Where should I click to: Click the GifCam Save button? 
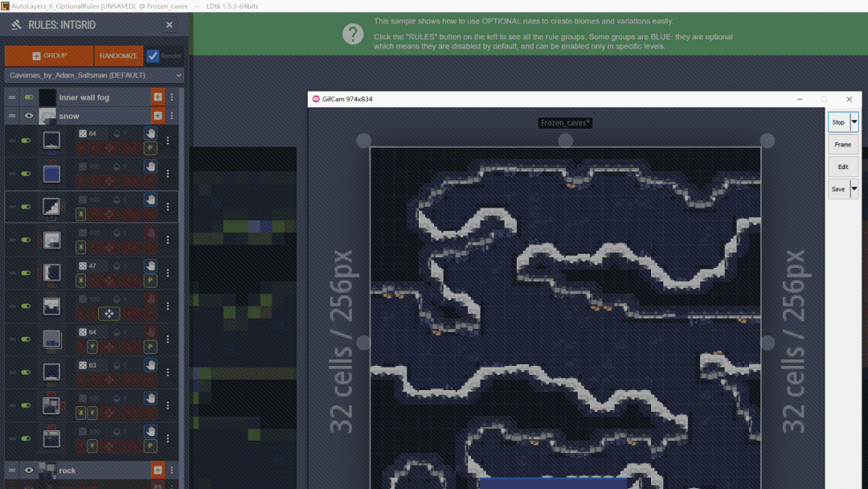(x=838, y=189)
